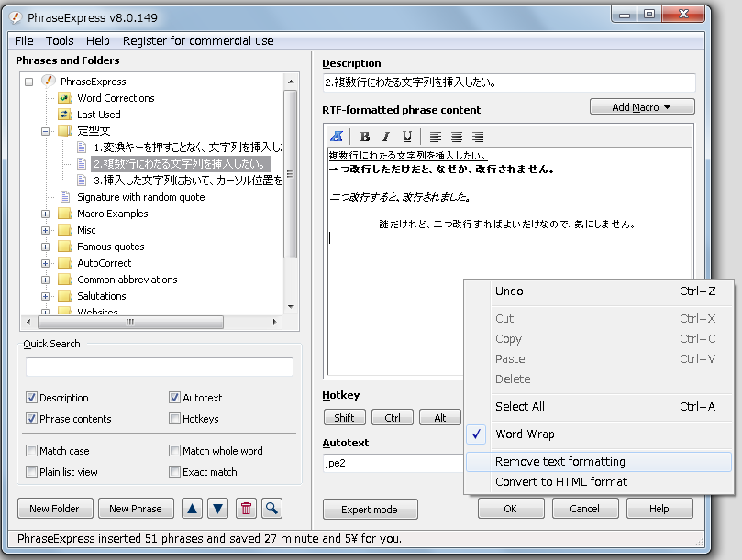Expand the AutoCorrect folder
This screenshot has width=742, height=560.
pyautogui.click(x=46, y=263)
